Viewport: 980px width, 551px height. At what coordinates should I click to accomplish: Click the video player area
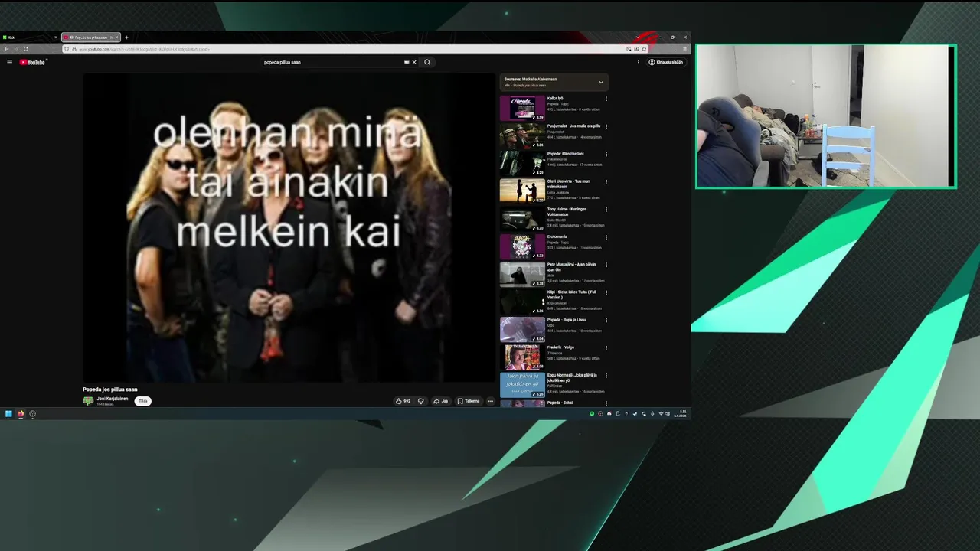289,227
